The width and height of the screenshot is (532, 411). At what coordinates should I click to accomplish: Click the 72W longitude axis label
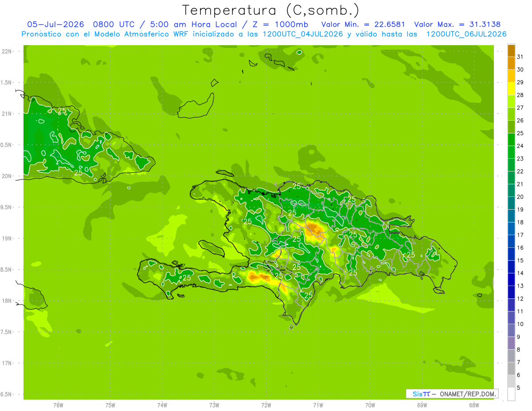point(266,405)
